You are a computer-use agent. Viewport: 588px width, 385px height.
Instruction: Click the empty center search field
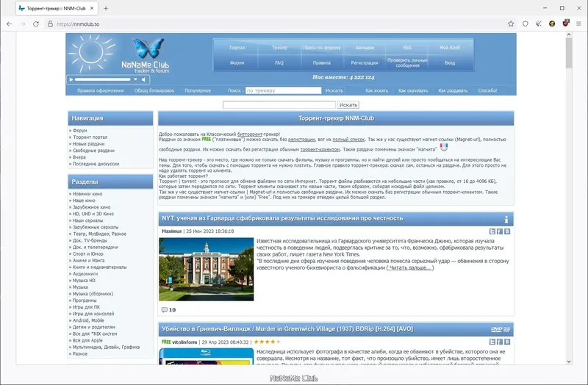279,104
